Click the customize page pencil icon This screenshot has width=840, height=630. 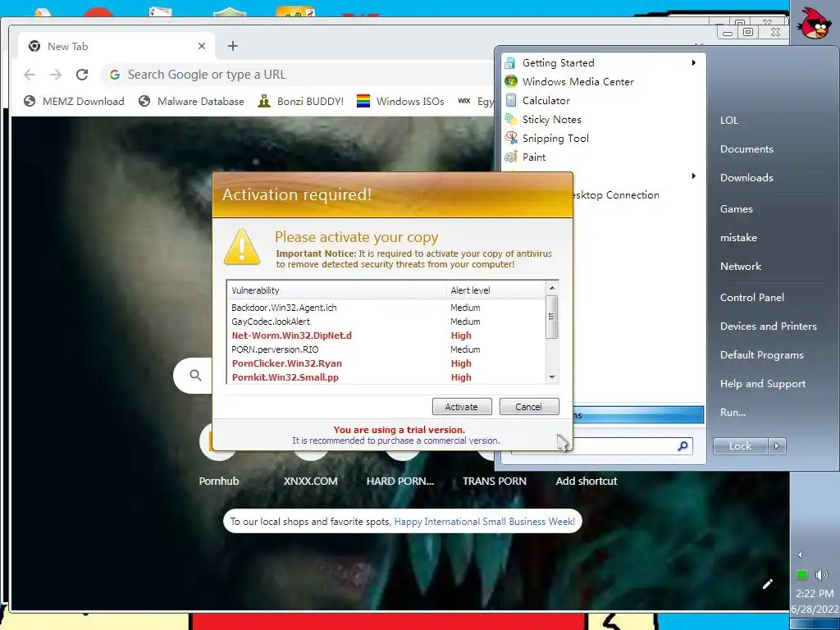(768, 584)
